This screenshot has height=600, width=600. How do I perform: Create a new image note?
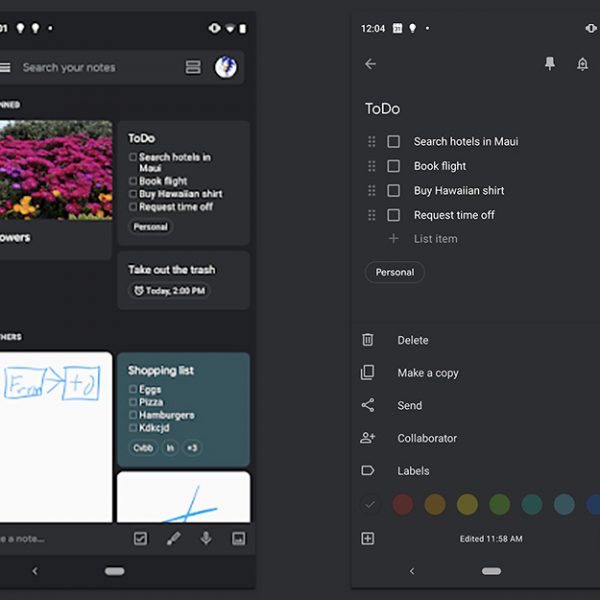tap(238, 538)
